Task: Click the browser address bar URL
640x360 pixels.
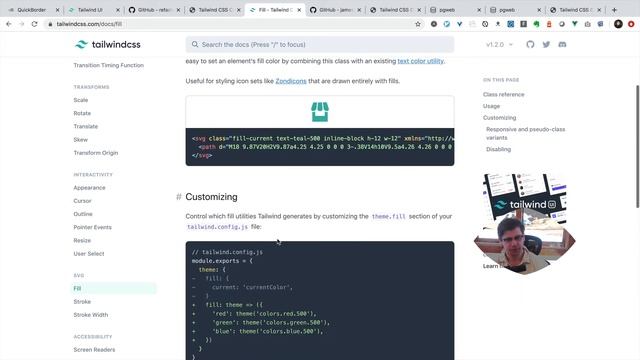Action: 89,24
